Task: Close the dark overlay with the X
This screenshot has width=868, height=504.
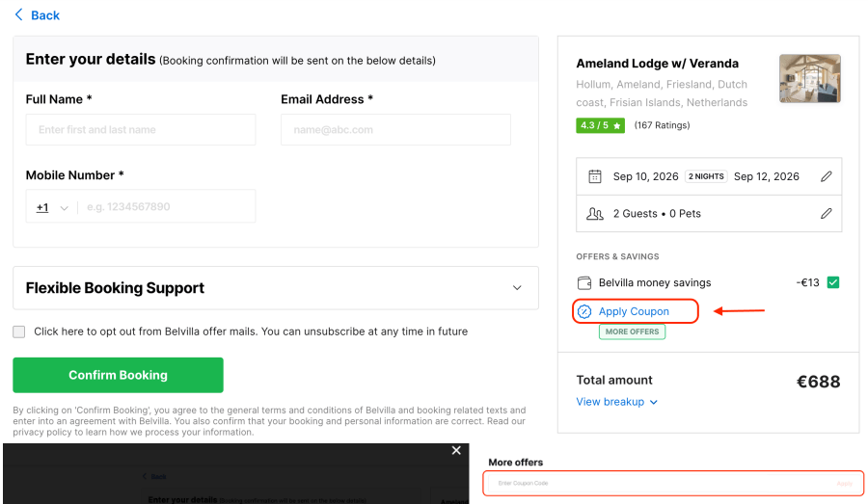Action: click(456, 450)
